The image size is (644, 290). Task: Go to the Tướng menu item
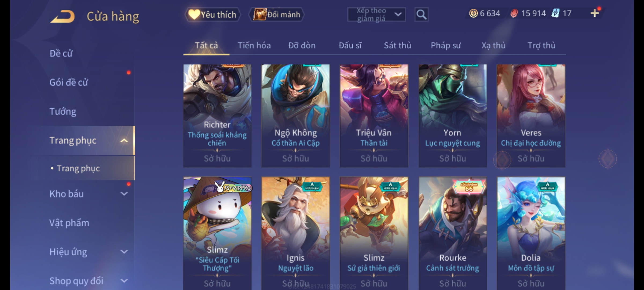(x=63, y=111)
